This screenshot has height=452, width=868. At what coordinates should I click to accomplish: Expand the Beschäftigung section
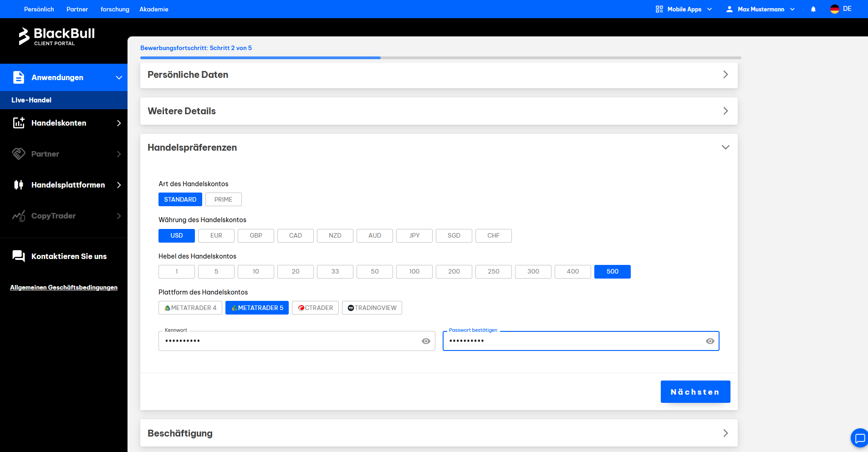pos(439,433)
